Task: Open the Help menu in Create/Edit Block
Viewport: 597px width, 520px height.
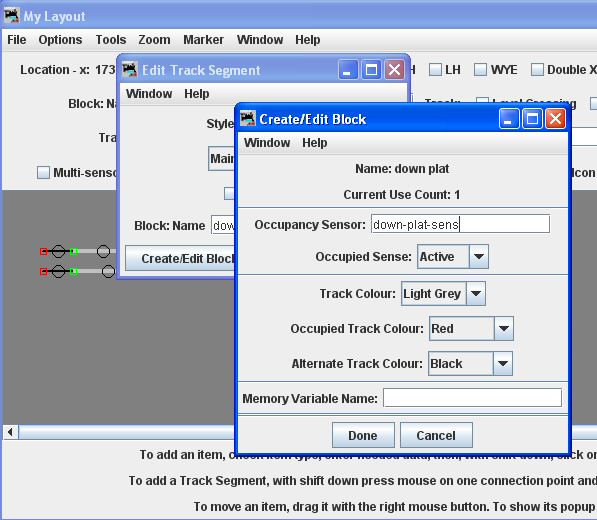Action: [x=314, y=143]
